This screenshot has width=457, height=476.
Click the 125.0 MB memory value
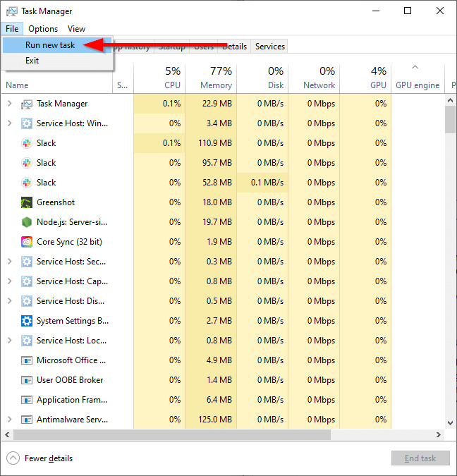pyautogui.click(x=215, y=419)
